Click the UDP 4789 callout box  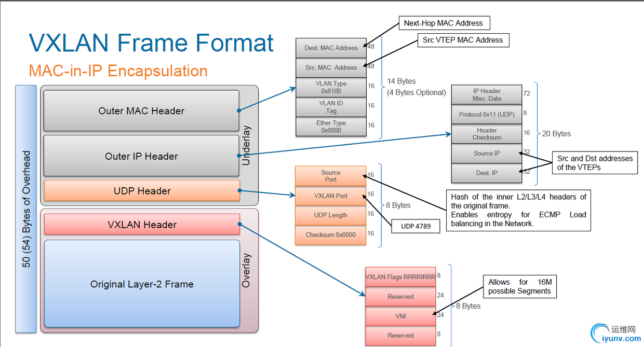(x=416, y=227)
